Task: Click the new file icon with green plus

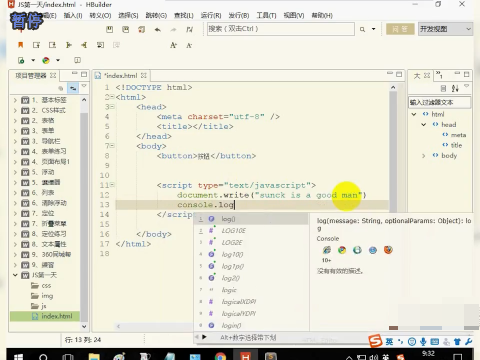Action: point(21,60)
